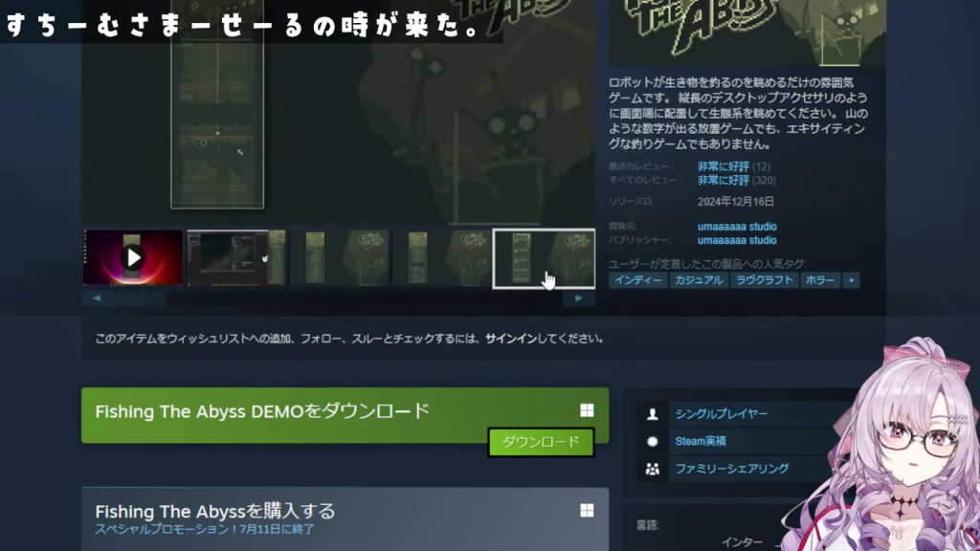Click the special promotion 7月11日に終了 text
The width and height of the screenshot is (980, 551).
click(x=205, y=529)
